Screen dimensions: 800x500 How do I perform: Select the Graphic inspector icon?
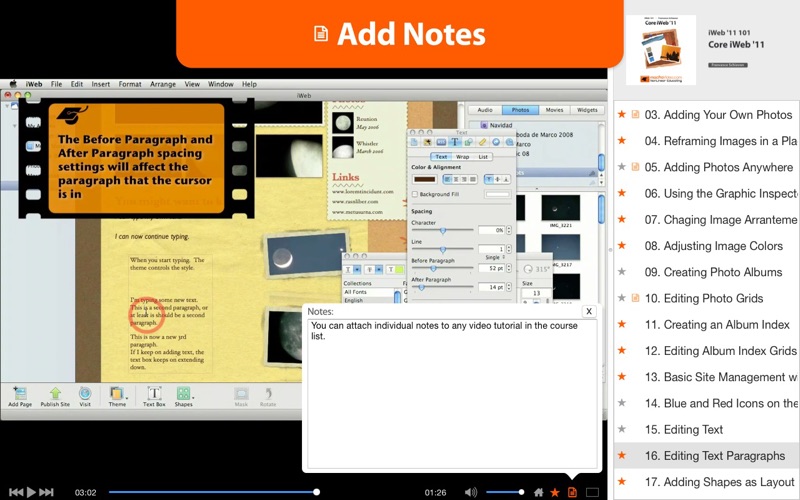468,142
